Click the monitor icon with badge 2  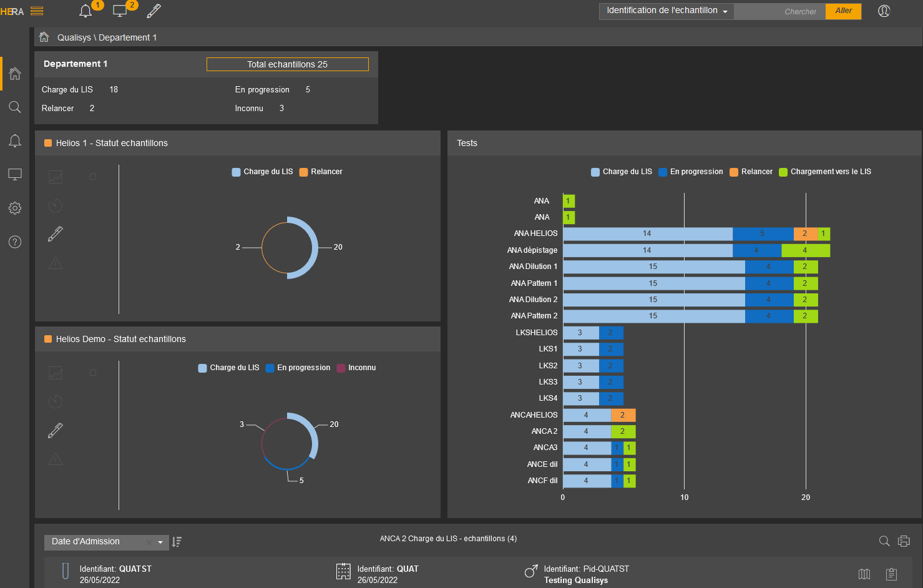click(120, 11)
